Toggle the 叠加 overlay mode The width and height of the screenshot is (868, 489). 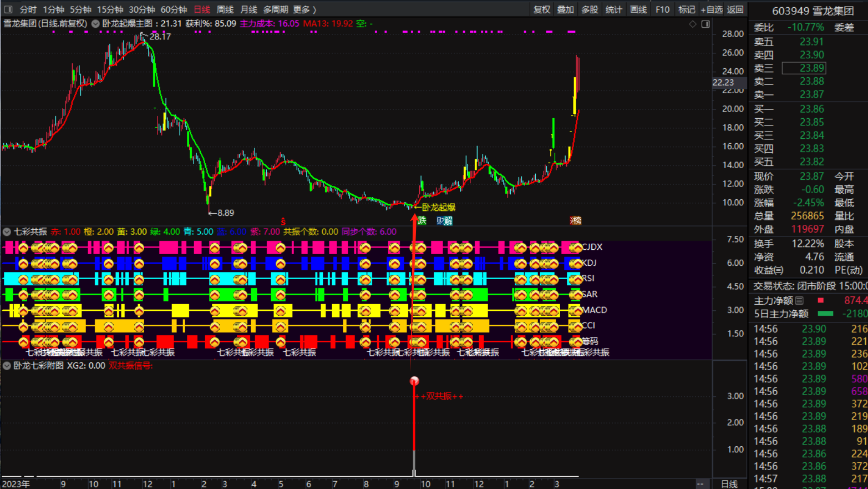coord(565,9)
